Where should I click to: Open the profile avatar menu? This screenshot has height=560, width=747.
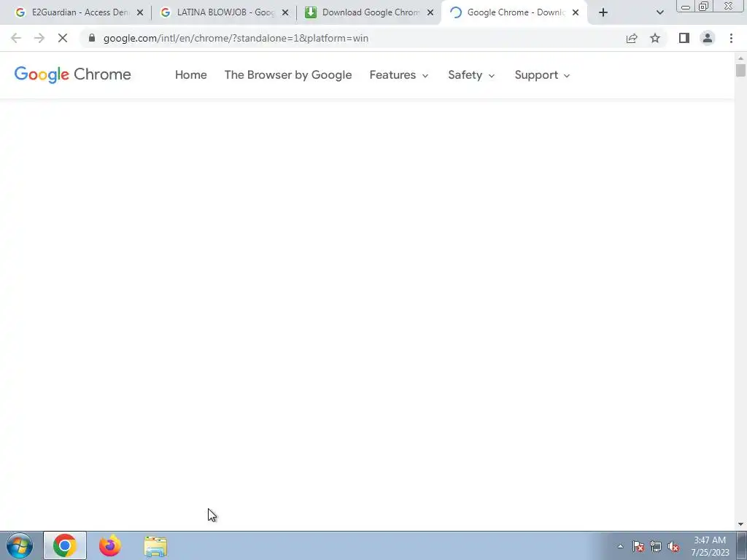708,38
